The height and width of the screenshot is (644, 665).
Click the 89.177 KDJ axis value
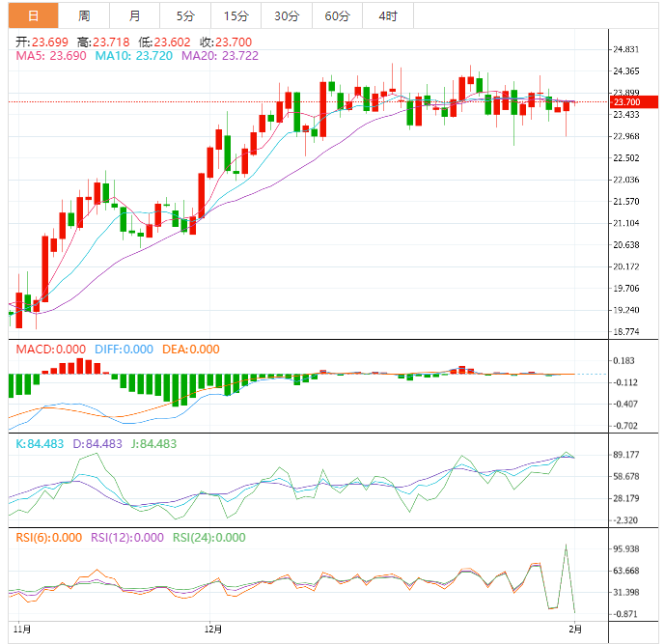point(626,455)
